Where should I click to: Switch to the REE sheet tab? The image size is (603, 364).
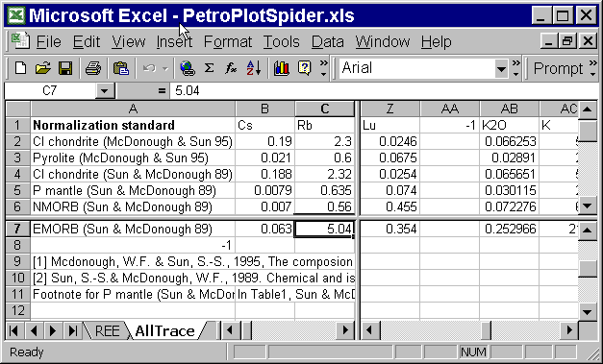click(x=107, y=331)
